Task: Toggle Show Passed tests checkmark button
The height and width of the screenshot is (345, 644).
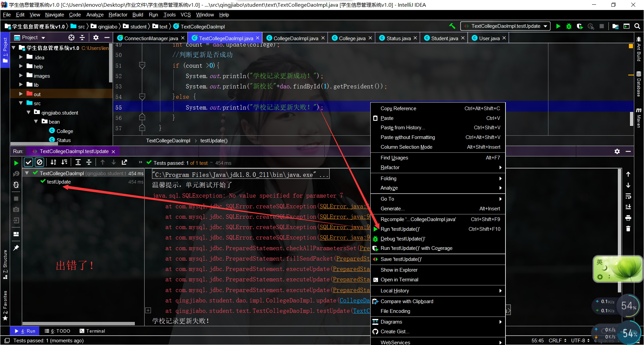Action: (29, 162)
